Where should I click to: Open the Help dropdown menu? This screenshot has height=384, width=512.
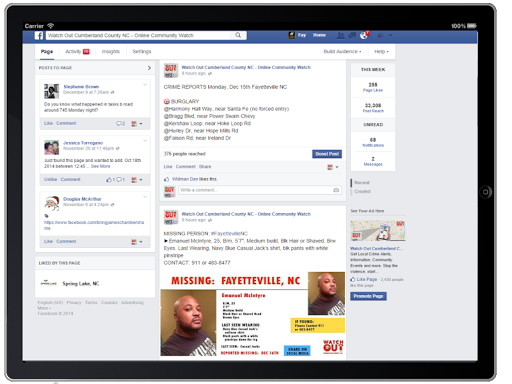click(381, 51)
